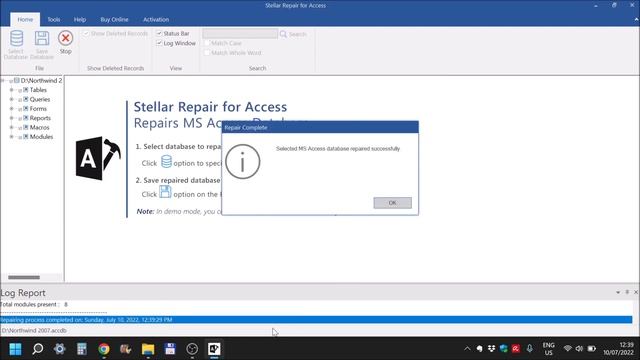Click the battery tray icon

pyautogui.click(x=591, y=349)
